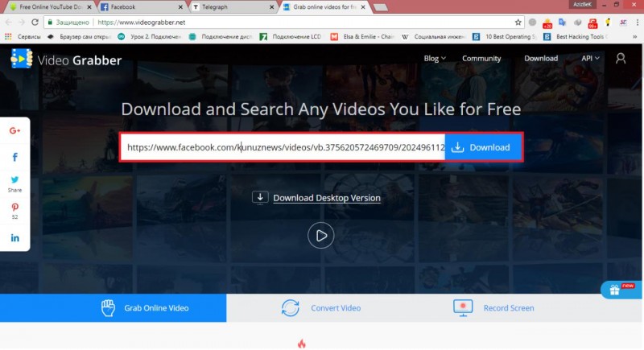Reload the page in browser
The width and height of the screenshot is (644, 350).
pos(35,23)
